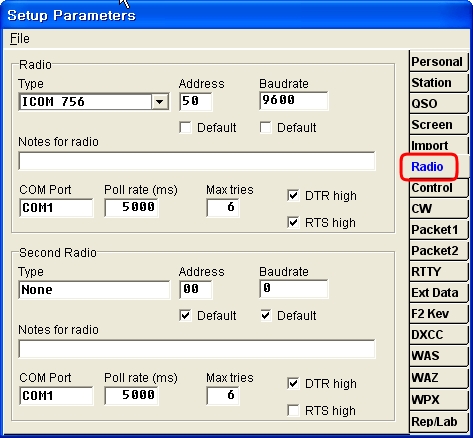Screen dimensions: 473x438
Task: Enable Default baudrate for first radio
Action: tap(266, 128)
